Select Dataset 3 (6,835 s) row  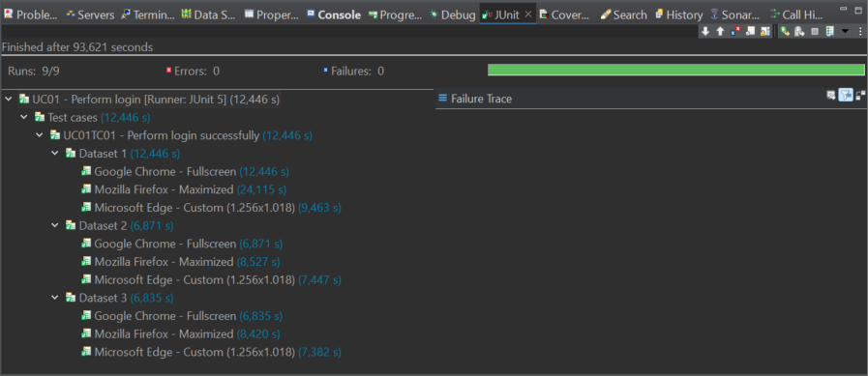[x=120, y=298]
